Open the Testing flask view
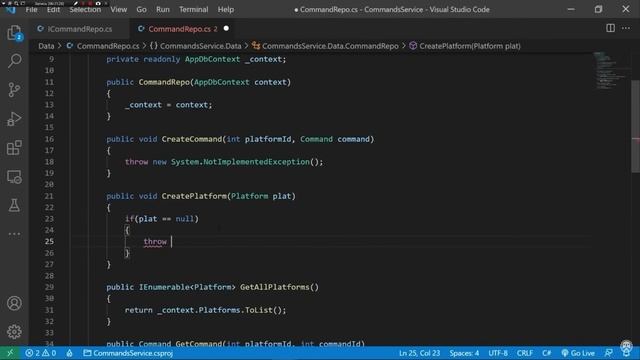Image resolution: width=640 pixels, height=360 pixels. 14,205
